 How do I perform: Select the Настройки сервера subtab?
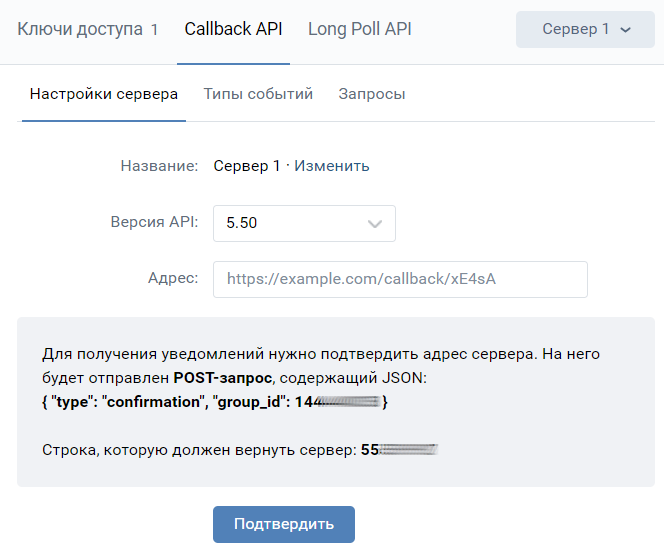(x=104, y=94)
